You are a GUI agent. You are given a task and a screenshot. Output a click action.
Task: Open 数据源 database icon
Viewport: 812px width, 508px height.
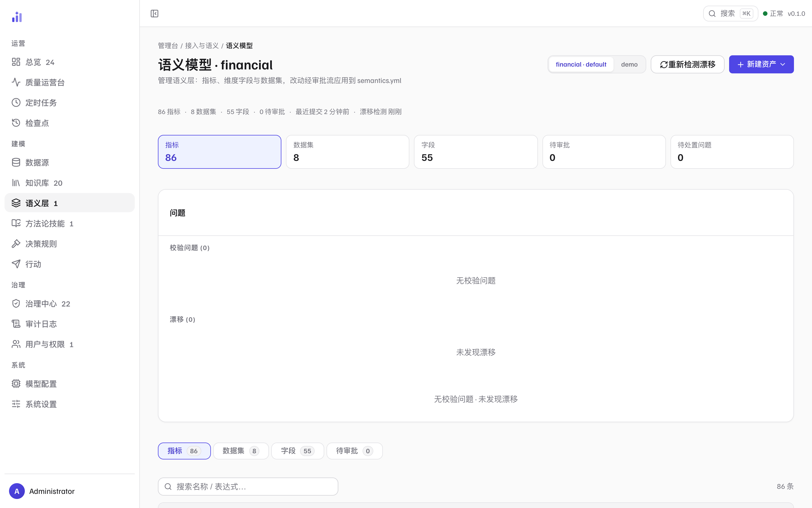tap(16, 162)
